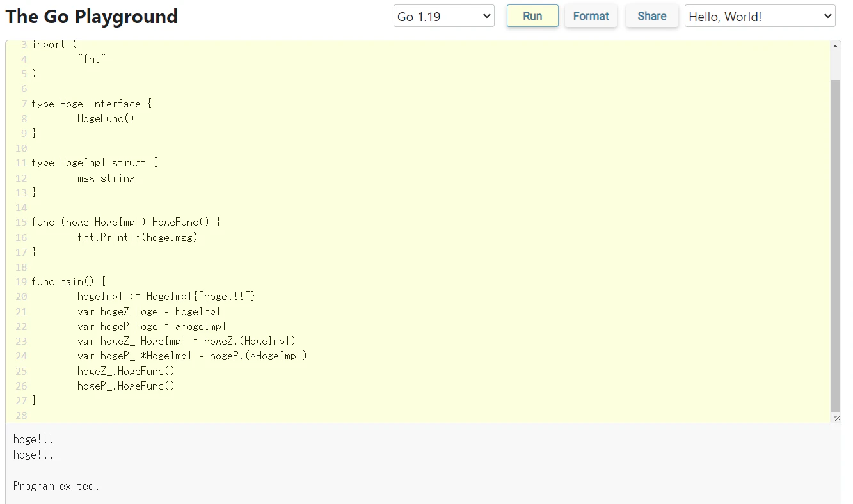Open the Go 1.19 version dropdown
Viewport: 853px width, 504px height.
pyautogui.click(x=444, y=16)
